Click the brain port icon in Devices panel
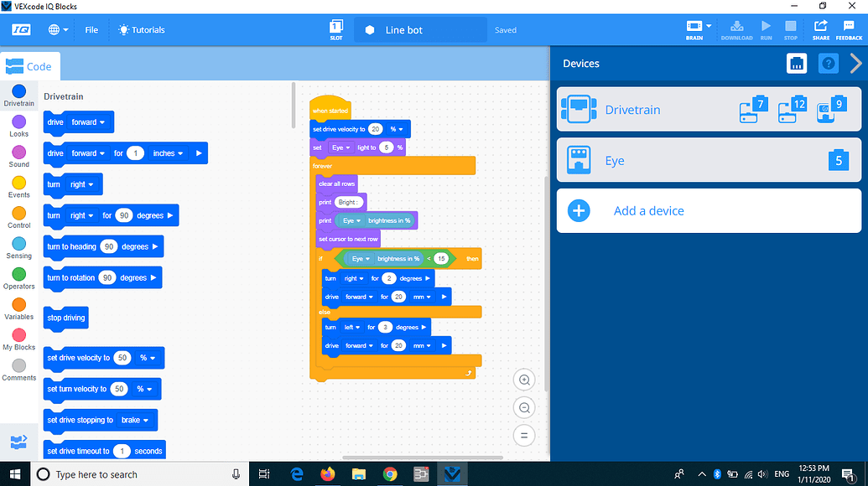Viewport: 868px width, 486px height. [795, 63]
